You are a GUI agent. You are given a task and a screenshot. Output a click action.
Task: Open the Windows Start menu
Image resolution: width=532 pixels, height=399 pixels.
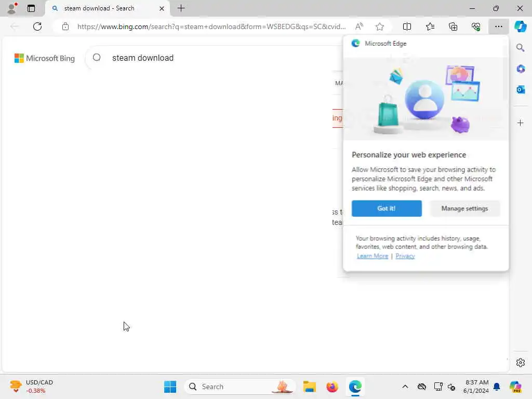pos(170,387)
